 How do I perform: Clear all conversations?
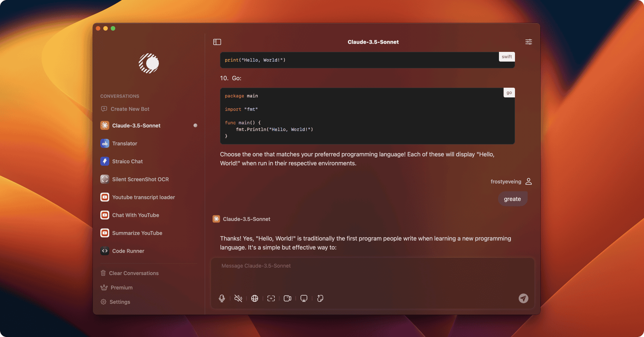point(133,273)
